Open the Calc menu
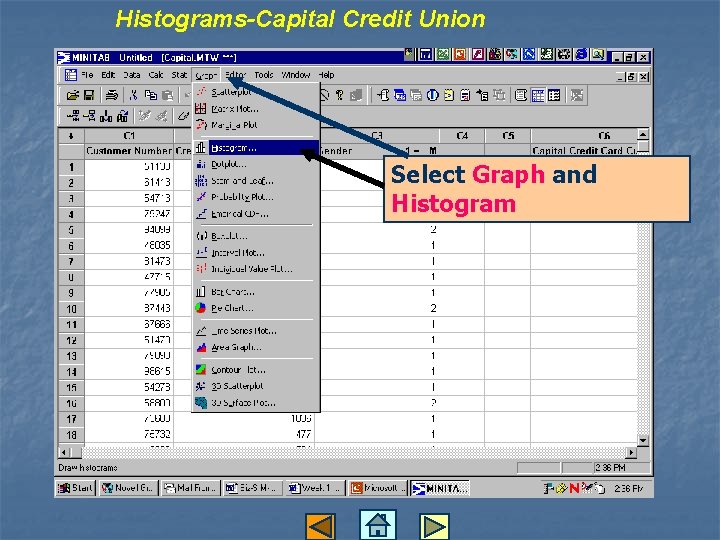This screenshot has width=720, height=540. click(156, 75)
